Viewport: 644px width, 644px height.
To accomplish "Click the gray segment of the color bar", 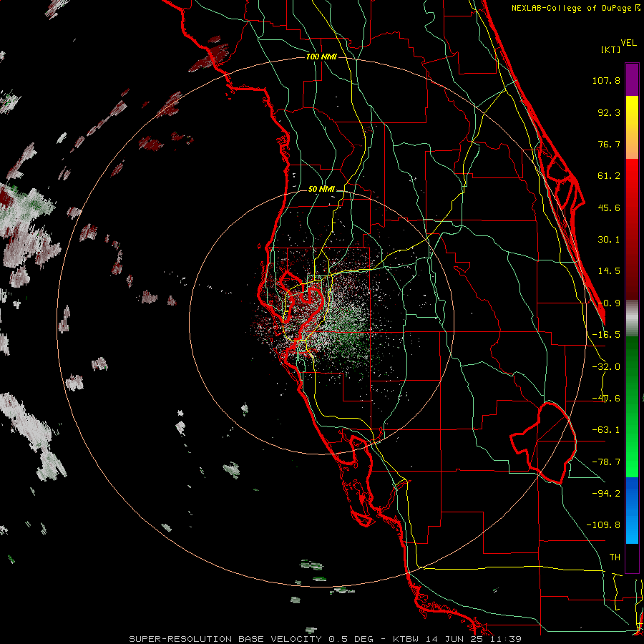I will [x=632, y=318].
